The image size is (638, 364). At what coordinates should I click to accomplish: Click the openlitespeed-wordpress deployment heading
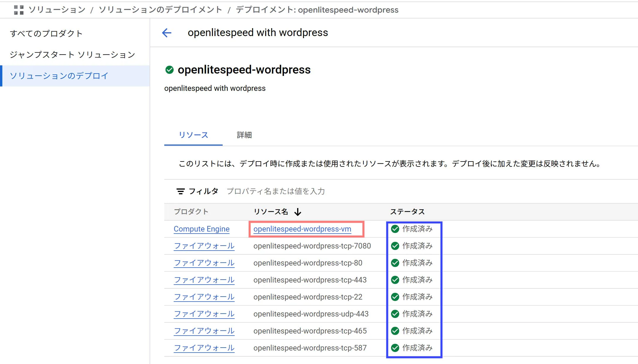(x=244, y=70)
